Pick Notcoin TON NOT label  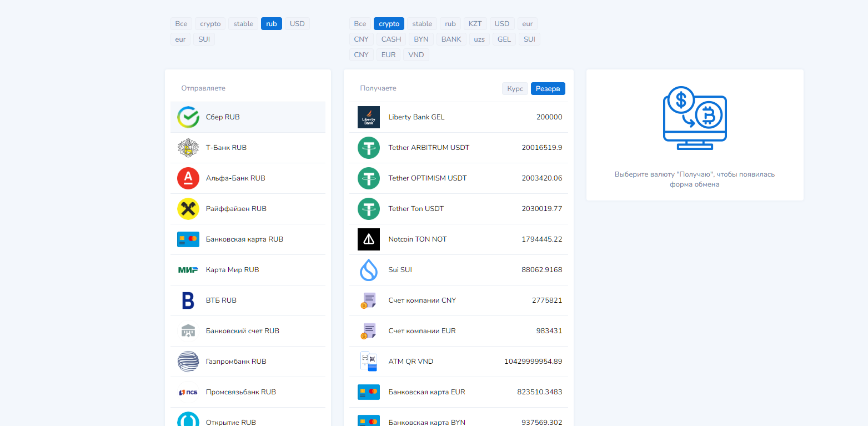pyautogui.click(x=418, y=239)
